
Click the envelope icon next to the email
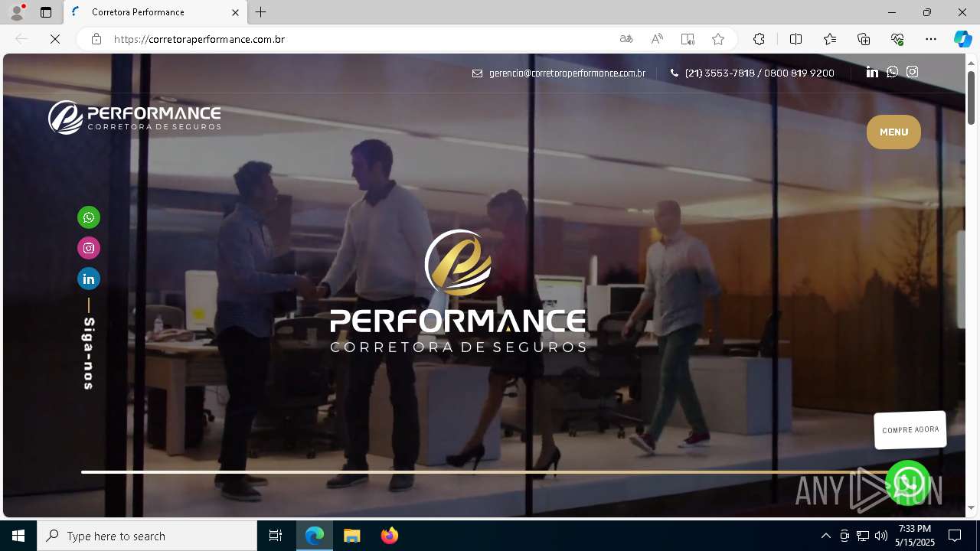tap(477, 73)
